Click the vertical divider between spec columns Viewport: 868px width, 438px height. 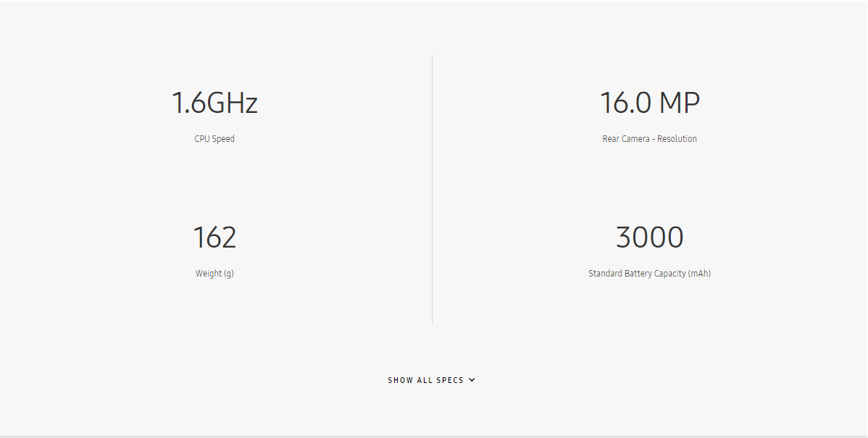point(432,188)
